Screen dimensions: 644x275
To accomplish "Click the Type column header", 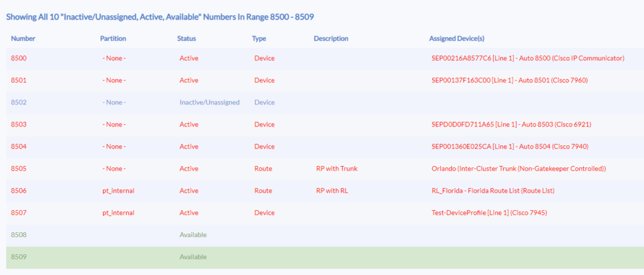I will coord(258,38).
